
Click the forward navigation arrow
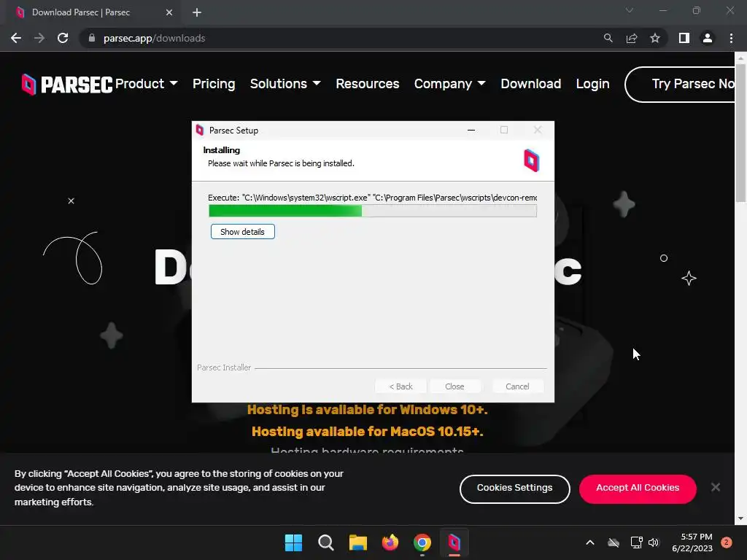[x=39, y=38]
